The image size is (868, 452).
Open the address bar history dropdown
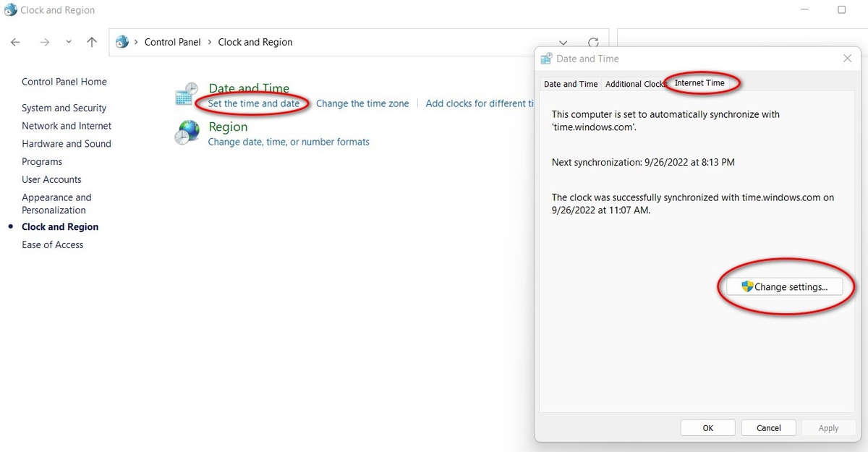pyautogui.click(x=563, y=42)
